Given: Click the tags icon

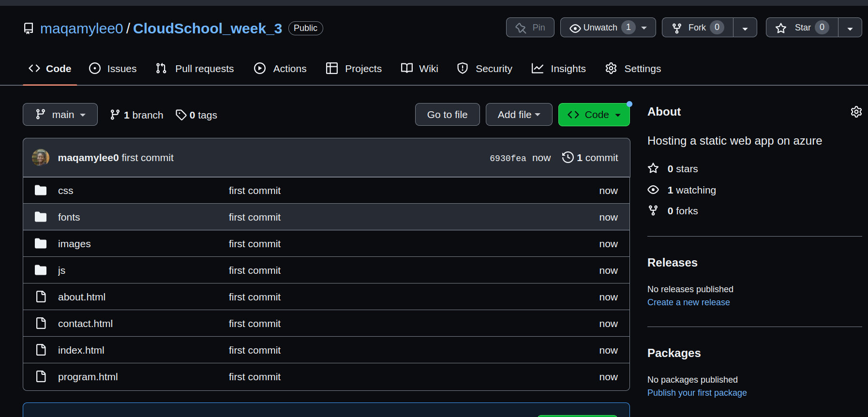Looking at the screenshot, I should click(x=181, y=115).
